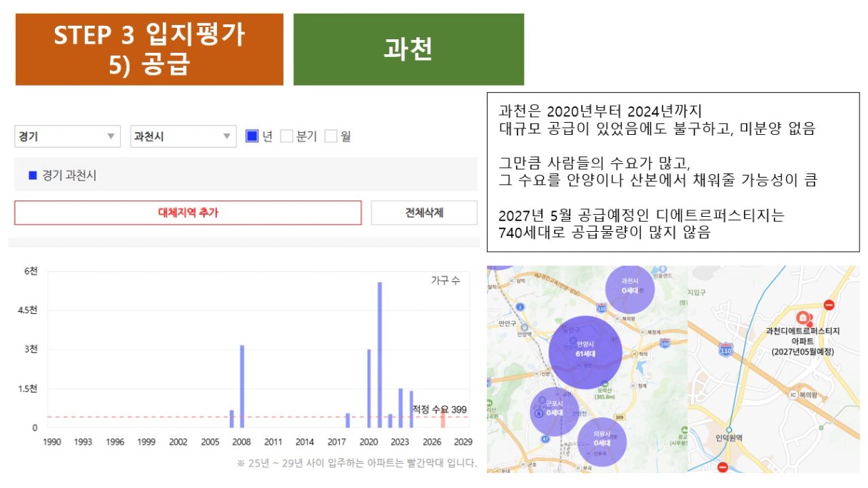Click the blue 경기 과천시 legend swatch
The height and width of the screenshot is (488, 868).
click(x=32, y=176)
